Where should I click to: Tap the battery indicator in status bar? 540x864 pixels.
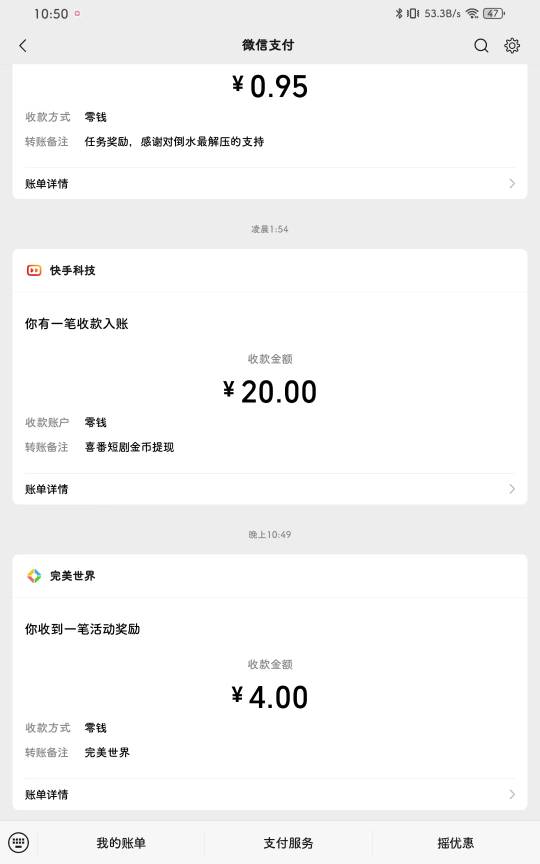pyautogui.click(x=494, y=13)
